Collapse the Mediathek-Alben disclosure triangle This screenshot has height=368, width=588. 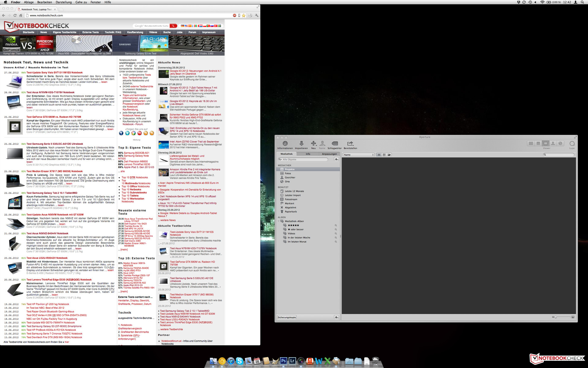(279, 221)
